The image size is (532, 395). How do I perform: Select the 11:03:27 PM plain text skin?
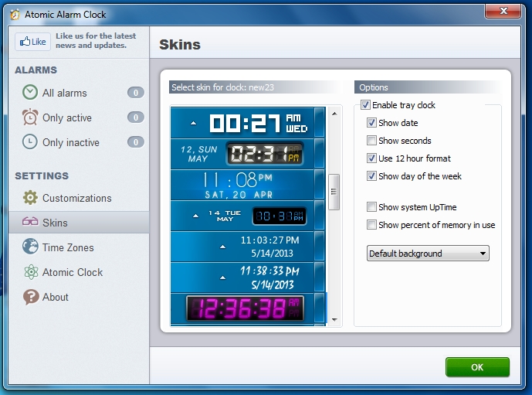point(248,247)
